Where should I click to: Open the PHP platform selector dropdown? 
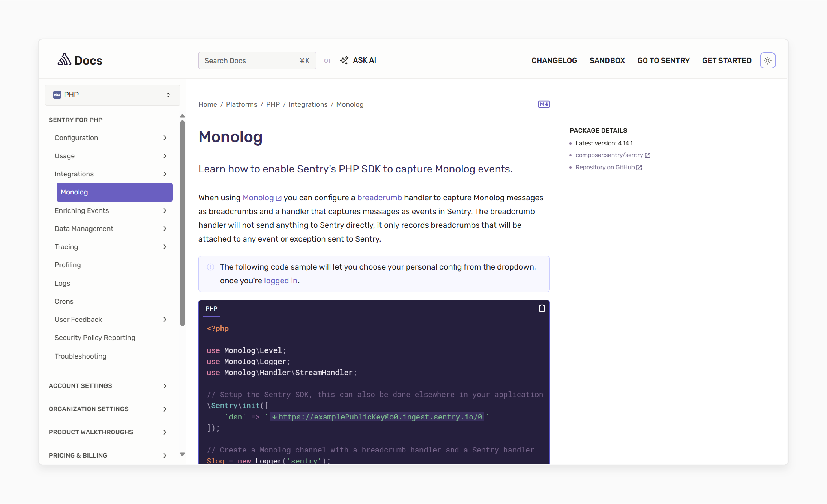point(112,95)
